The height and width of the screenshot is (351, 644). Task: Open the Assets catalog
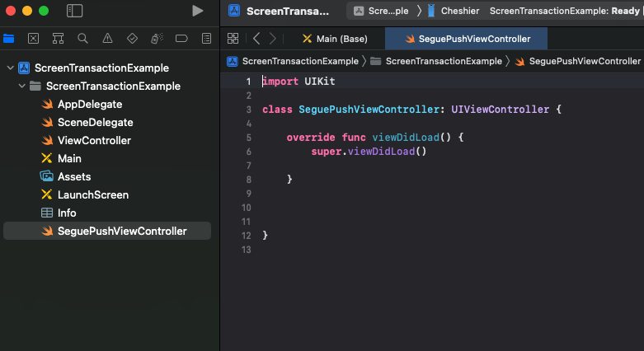(x=74, y=176)
